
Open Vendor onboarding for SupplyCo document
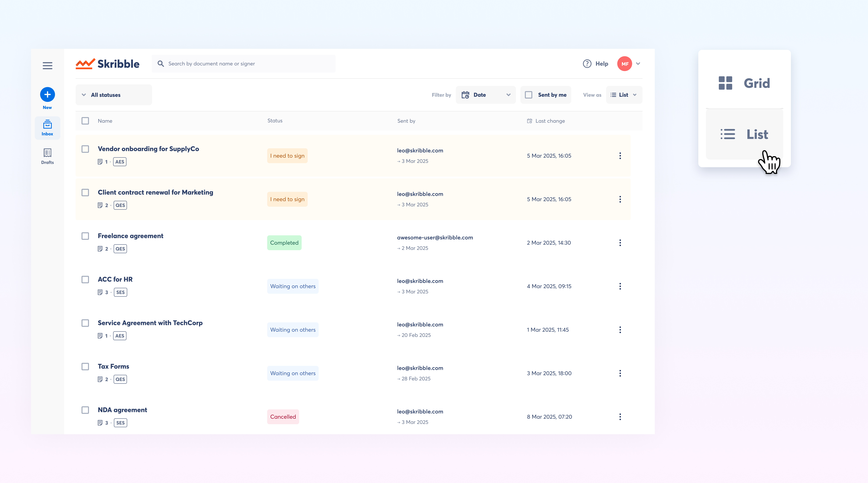[148, 149]
